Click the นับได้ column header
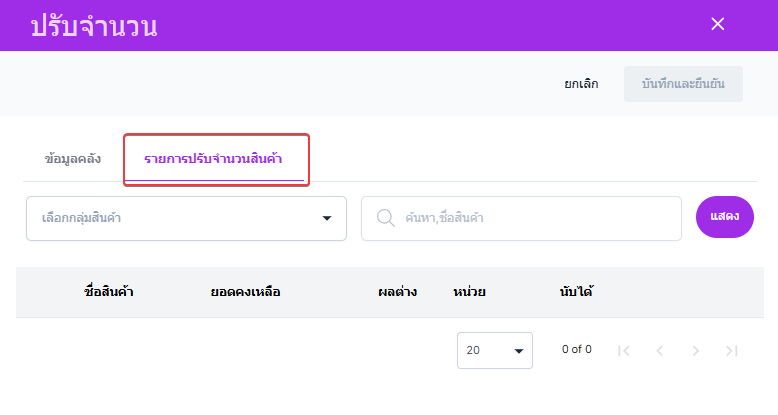778x415 pixels. click(x=576, y=292)
